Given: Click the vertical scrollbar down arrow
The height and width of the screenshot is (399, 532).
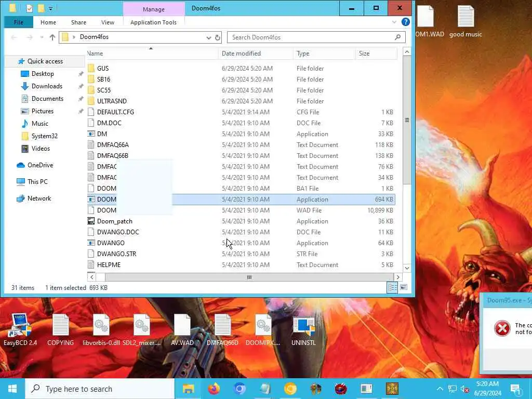Looking at the screenshot, I should click(407, 268).
